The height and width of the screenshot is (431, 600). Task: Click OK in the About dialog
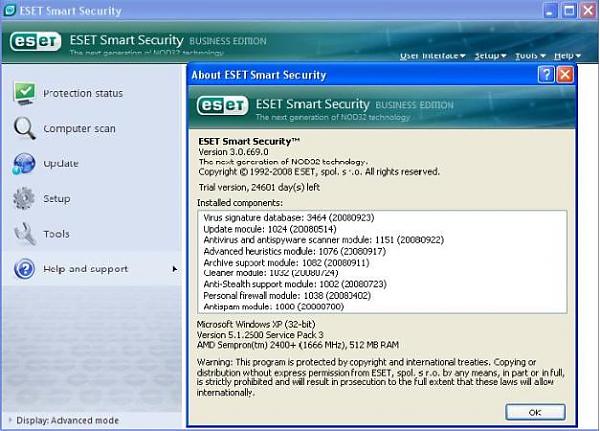pyautogui.click(x=535, y=412)
